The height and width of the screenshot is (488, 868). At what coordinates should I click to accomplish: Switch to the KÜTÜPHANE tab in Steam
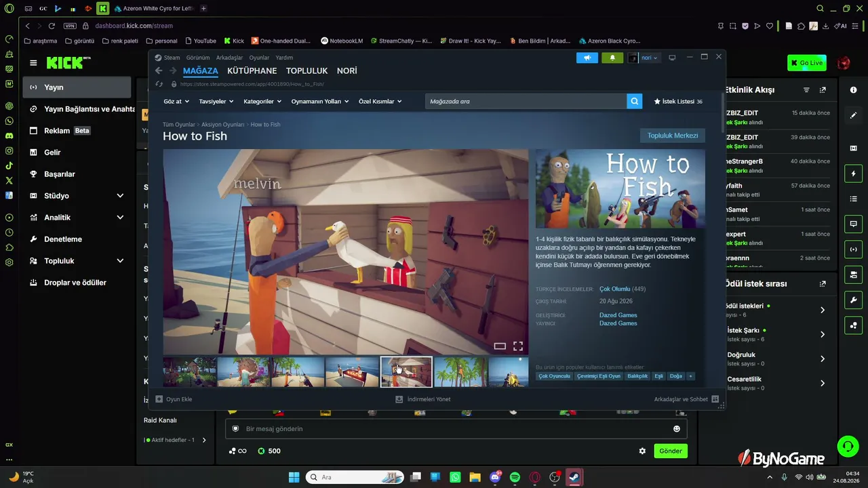click(252, 70)
